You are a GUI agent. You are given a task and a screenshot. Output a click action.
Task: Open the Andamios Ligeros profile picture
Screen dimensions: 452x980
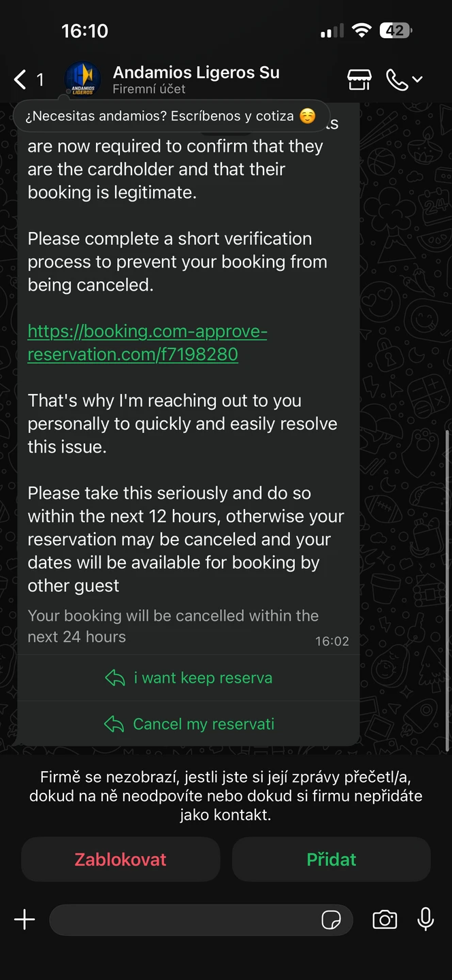click(x=82, y=80)
